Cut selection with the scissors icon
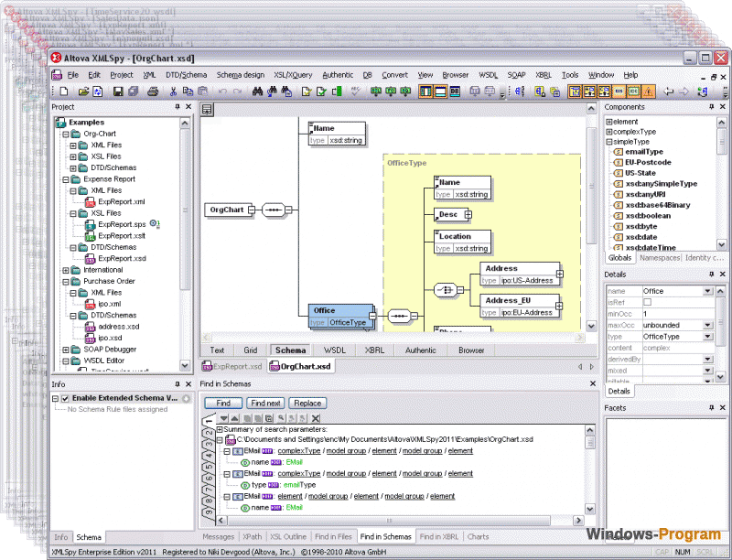 pos(173,92)
